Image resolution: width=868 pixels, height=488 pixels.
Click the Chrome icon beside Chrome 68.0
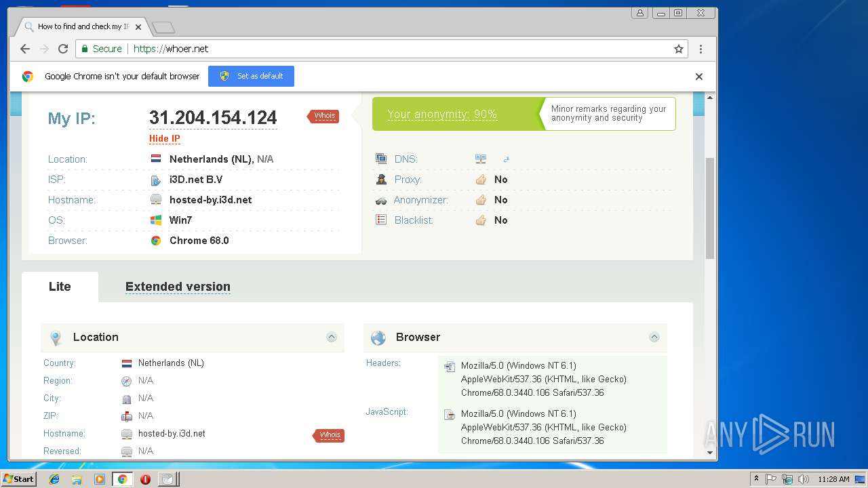pos(156,241)
